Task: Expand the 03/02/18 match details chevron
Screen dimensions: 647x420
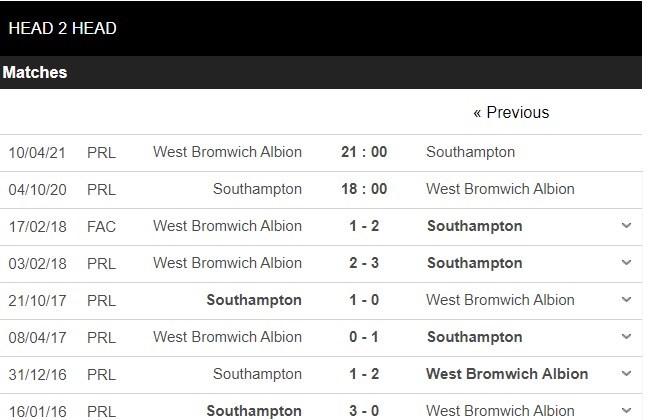Action: (x=626, y=263)
